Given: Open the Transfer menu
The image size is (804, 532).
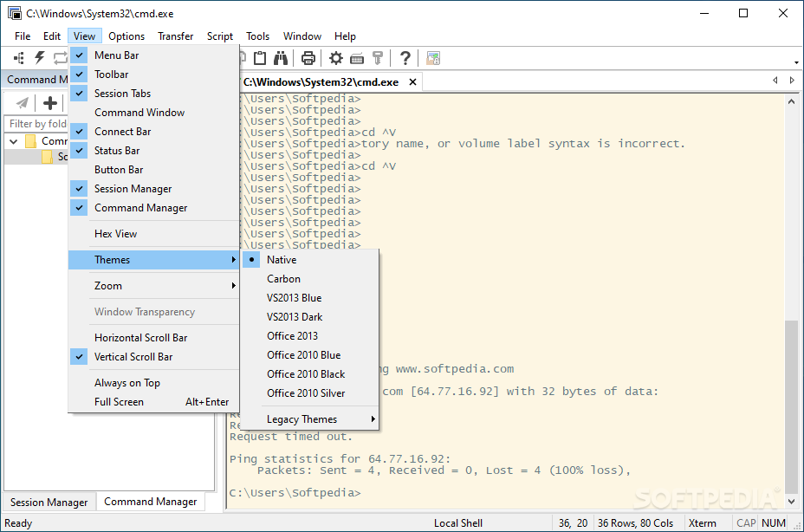Looking at the screenshot, I should pyautogui.click(x=175, y=36).
